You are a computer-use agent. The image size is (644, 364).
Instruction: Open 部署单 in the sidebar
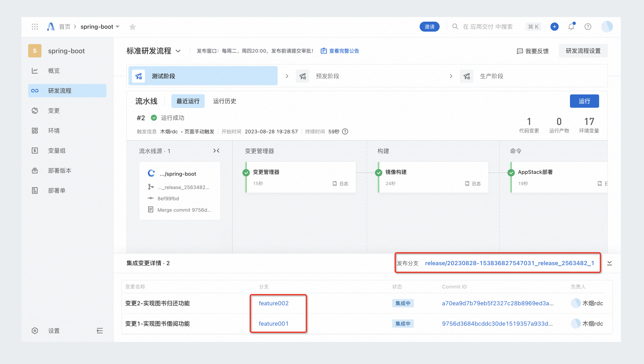[x=67, y=191]
